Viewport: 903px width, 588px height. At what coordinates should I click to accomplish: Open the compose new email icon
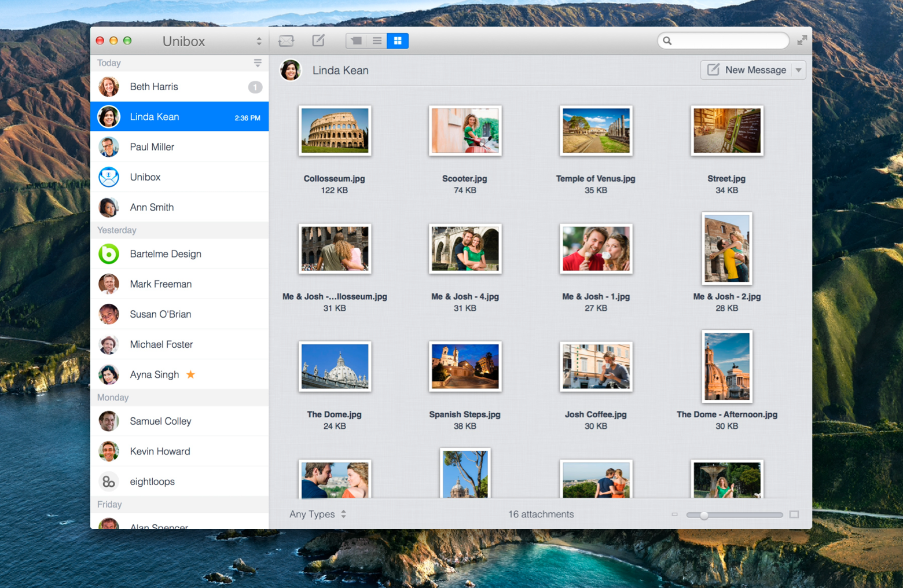click(x=318, y=41)
